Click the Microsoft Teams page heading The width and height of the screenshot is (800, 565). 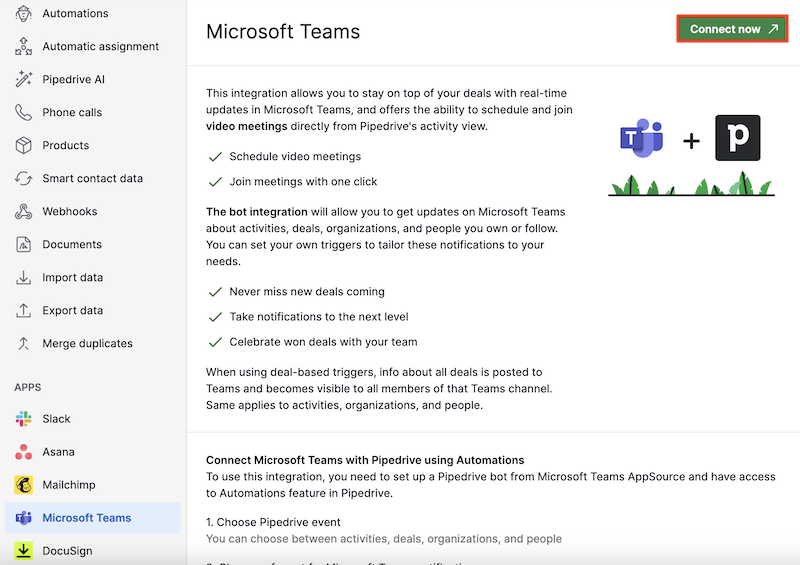pyautogui.click(x=283, y=32)
